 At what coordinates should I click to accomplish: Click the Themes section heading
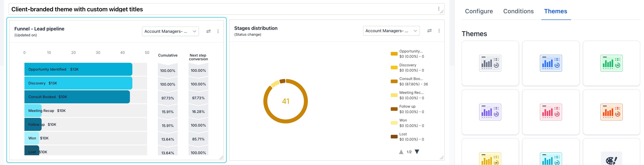coord(474,34)
